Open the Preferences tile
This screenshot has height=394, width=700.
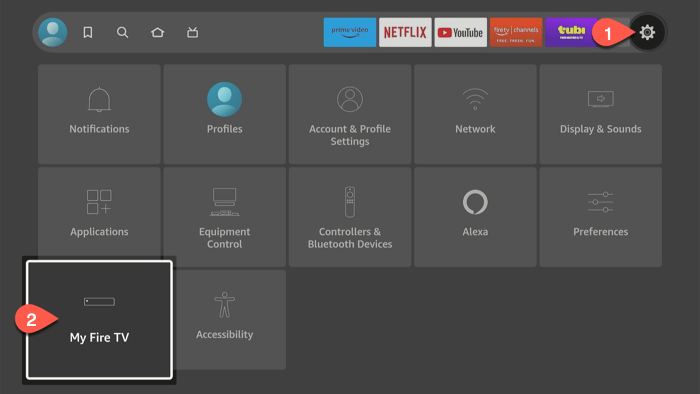click(x=600, y=217)
